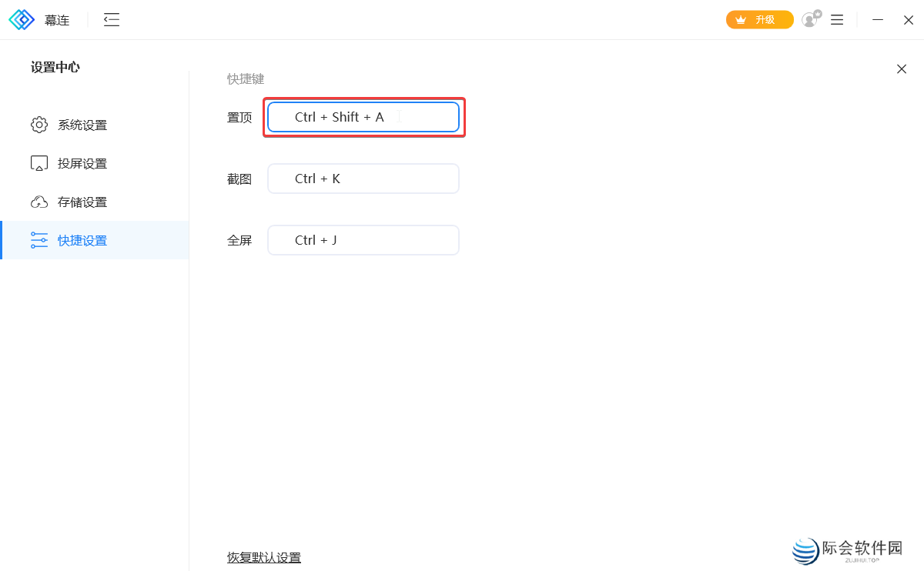Click the 恢复默认设置 link
This screenshot has width=924, height=571.
point(263,557)
